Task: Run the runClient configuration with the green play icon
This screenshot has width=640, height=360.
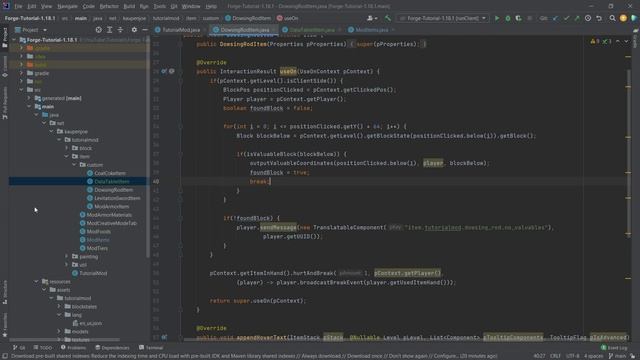Action: coord(497,18)
